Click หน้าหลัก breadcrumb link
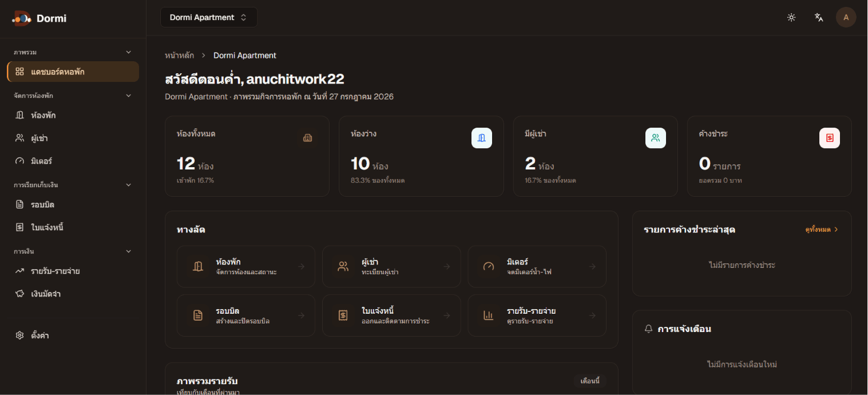Image resolution: width=868 pixels, height=395 pixels. pyautogui.click(x=179, y=56)
